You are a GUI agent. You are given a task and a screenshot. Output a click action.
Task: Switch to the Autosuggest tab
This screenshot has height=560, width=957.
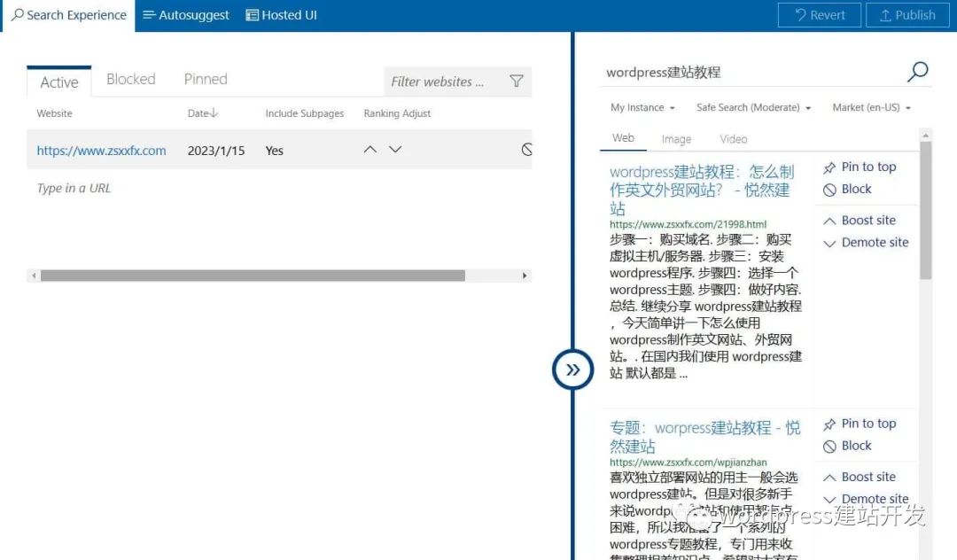pos(185,15)
